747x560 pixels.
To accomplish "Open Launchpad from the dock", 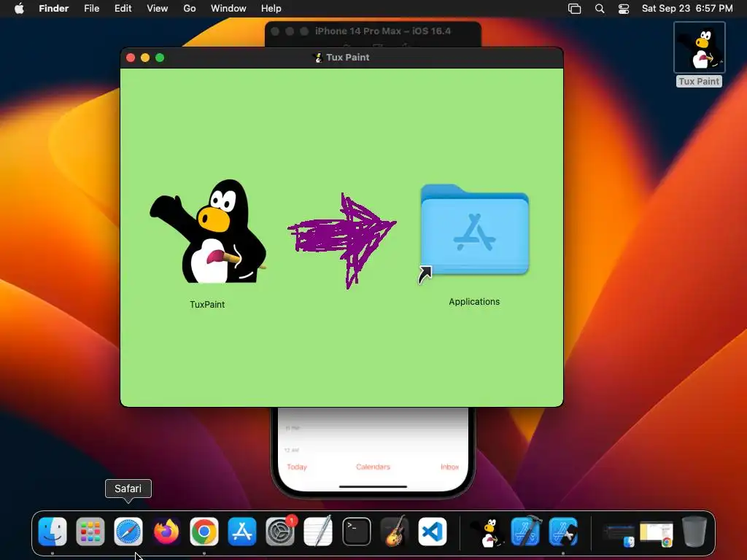I will coord(90,532).
